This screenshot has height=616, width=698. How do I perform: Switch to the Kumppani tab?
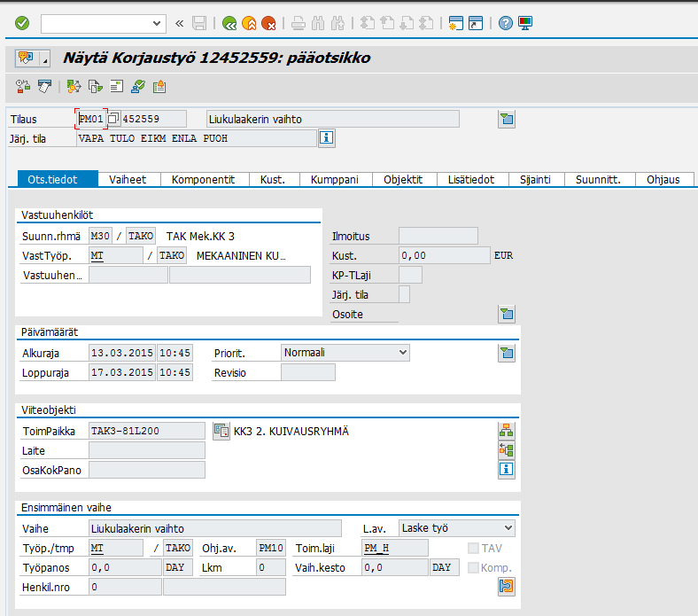coord(334,180)
